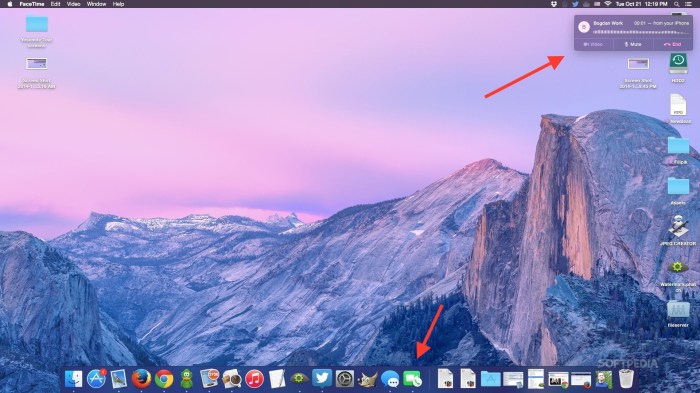The height and width of the screenshot is (393, 700).
Task: Open the TextEdit notepad Dock icon
Action: (x=277, y=379)
